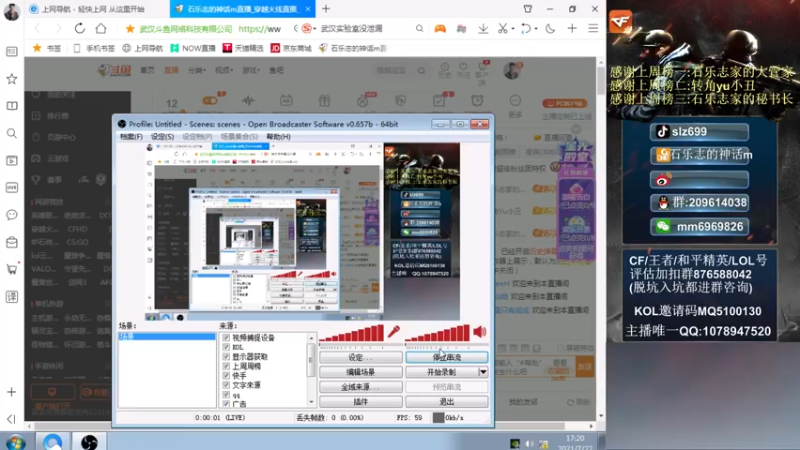Click the search magnifier in browser toolbar
Viewport: 800px width, 450px height.
(419, 29)
